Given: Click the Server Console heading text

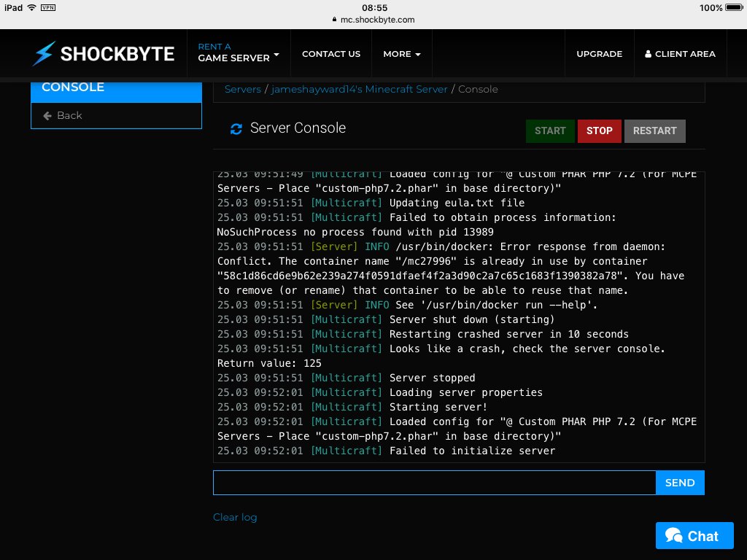Looking at the screenshot, I should [x=298, y=128].
